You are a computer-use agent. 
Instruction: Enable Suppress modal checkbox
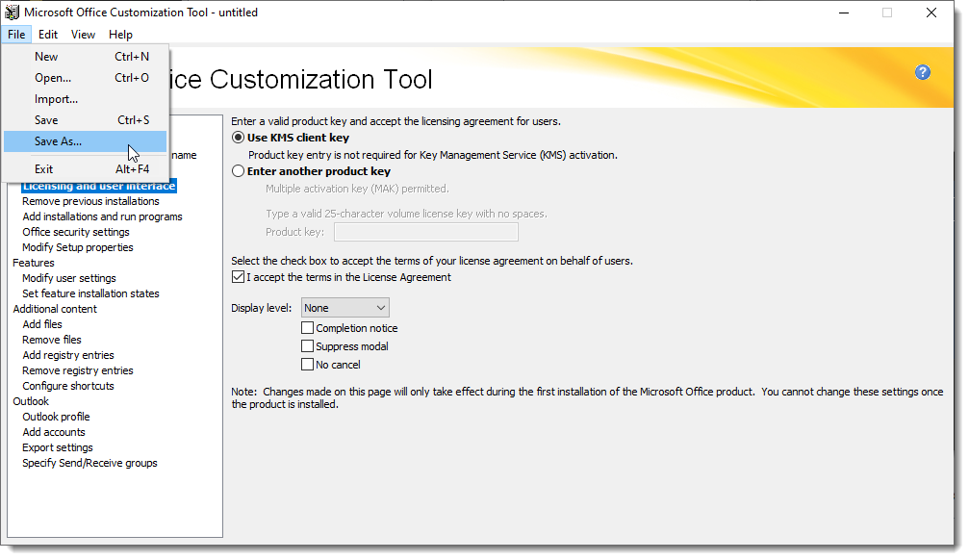pyautogui.click(x=307, y=346)
